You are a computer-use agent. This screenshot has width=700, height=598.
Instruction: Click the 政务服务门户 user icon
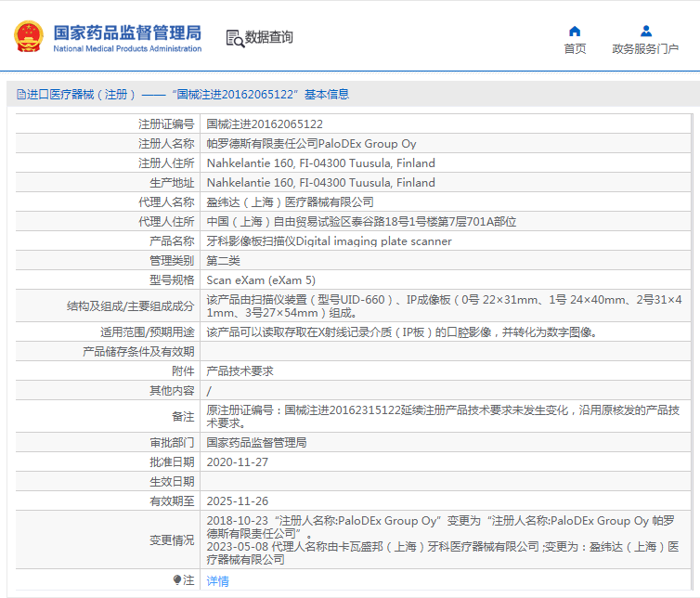pyautogui.click(x=645, y=32)
